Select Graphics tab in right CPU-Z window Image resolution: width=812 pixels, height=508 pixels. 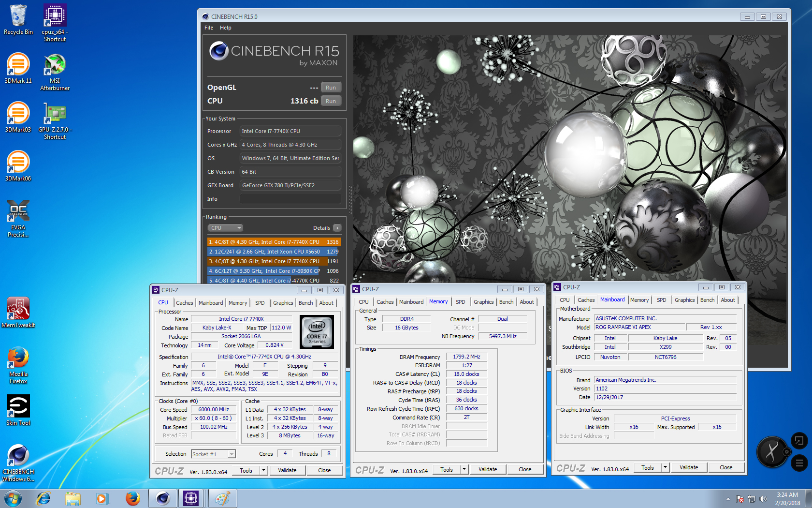click(685, 300)
